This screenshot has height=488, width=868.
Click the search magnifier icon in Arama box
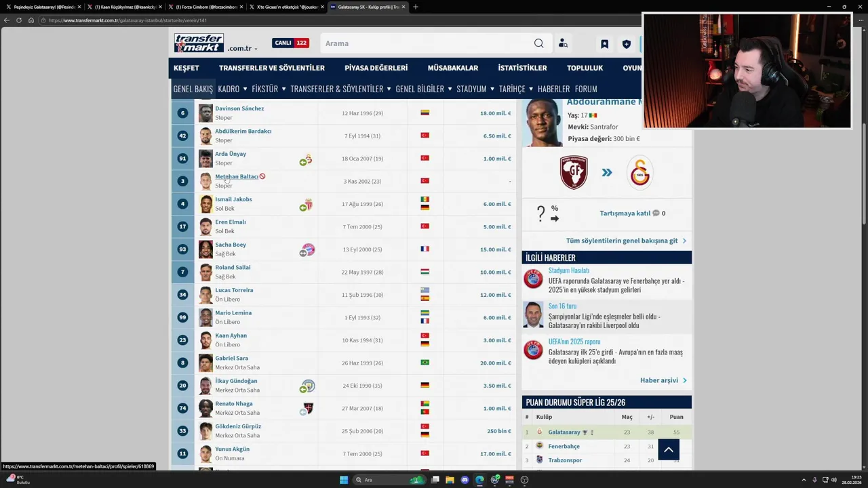pos(538,43)
